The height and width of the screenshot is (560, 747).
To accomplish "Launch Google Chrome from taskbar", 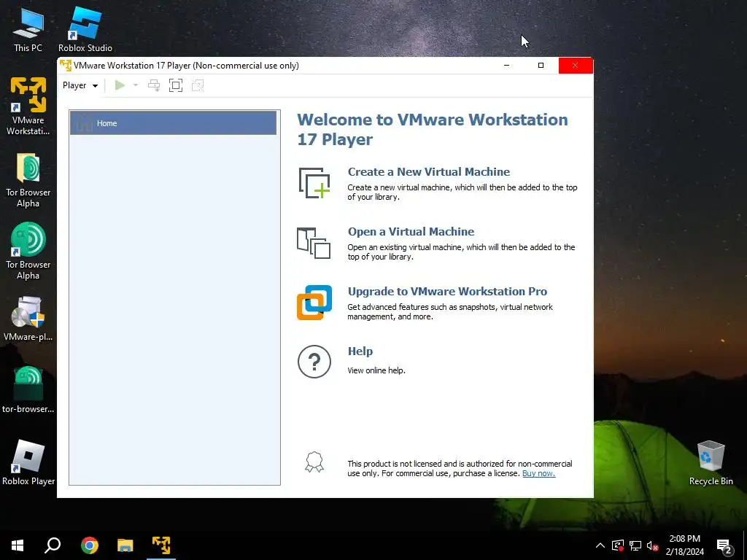I will pos(89,545).
